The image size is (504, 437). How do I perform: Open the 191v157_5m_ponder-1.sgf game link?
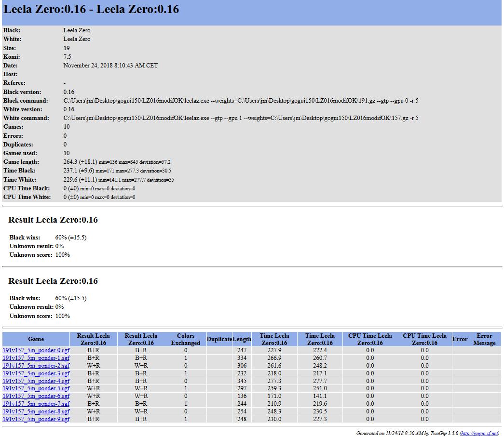(36, 358)
